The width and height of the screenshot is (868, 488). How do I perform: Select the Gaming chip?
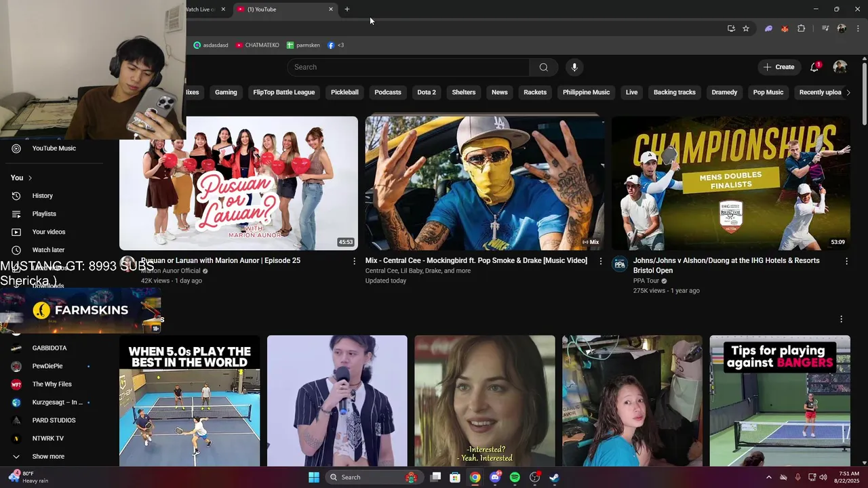point(226,92)
